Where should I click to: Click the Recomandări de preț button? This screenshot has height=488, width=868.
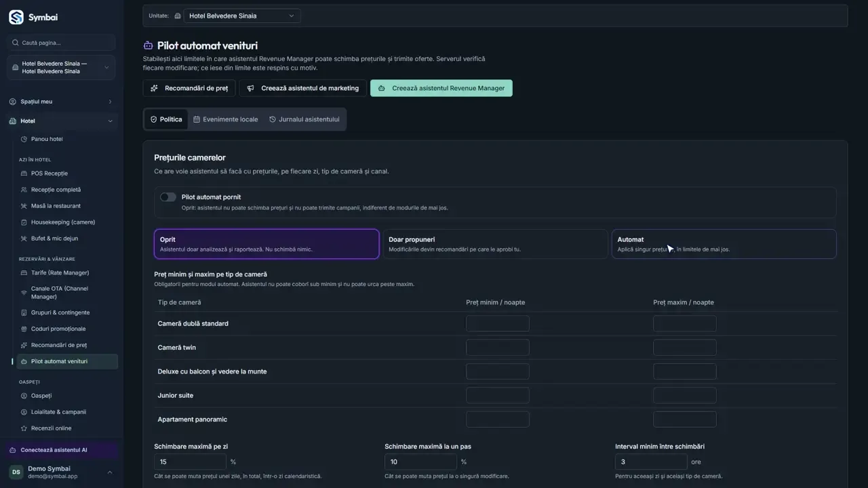tap(189, 88)
